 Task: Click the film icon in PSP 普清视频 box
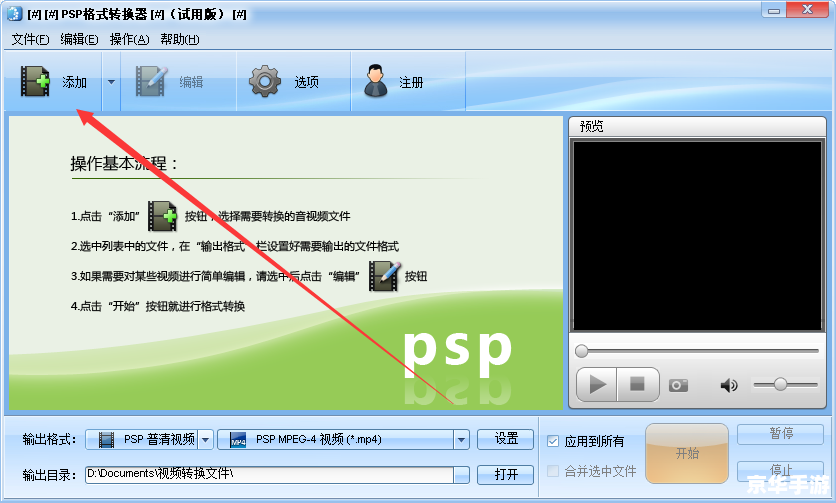[107, 440]
